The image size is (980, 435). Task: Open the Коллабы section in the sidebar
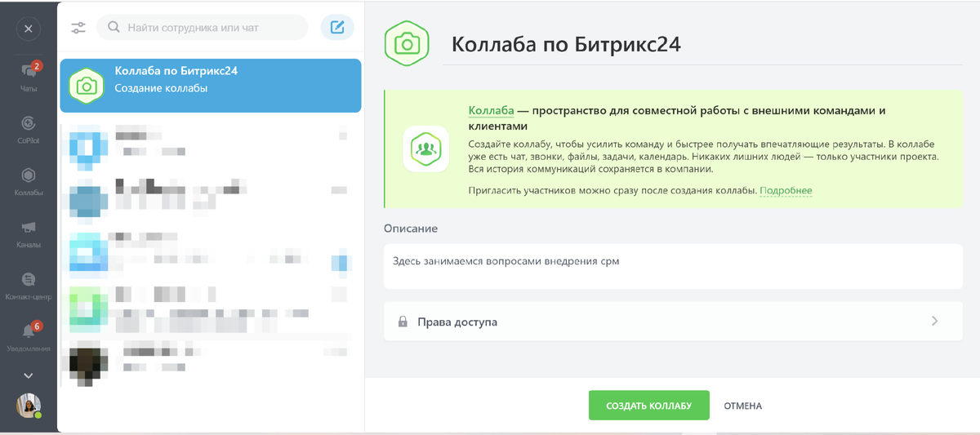[x=29, y=181]
